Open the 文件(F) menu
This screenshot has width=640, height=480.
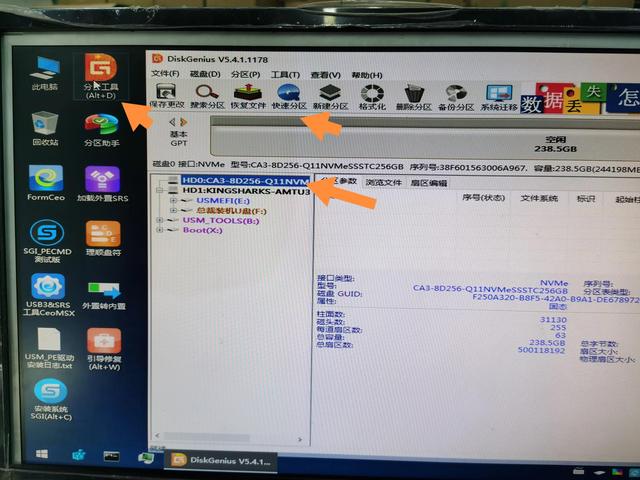pyautogui.click(x=165, y=73)
